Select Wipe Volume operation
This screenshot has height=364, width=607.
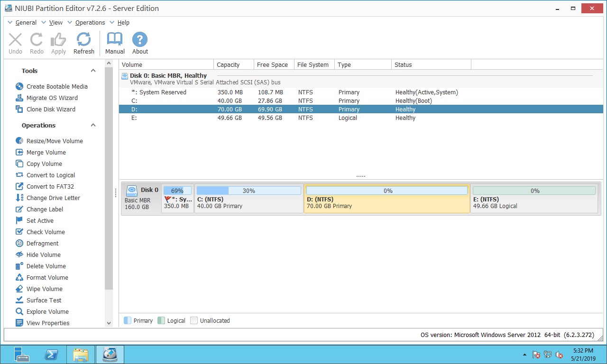click(44, 289)
